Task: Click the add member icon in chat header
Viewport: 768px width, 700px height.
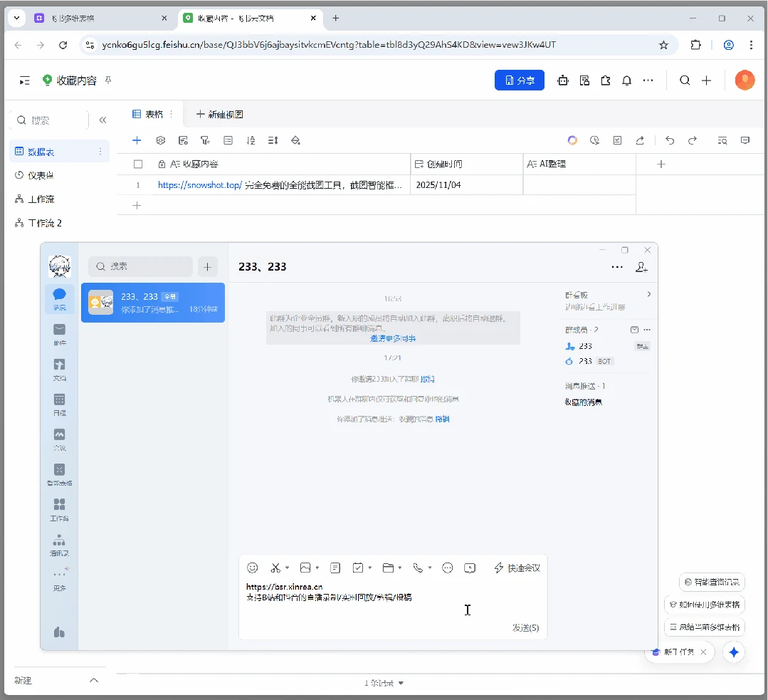Action: (x=641, y=266)
